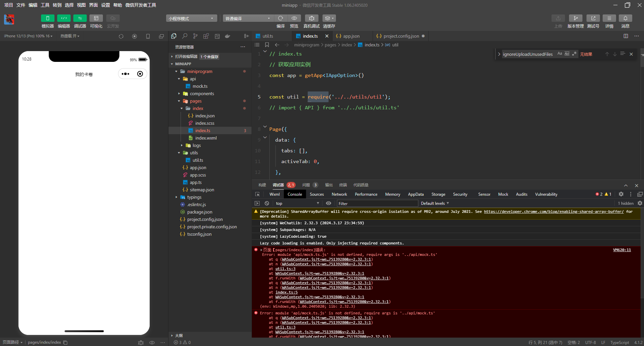This screenshot has width=644, height=346.
Task: Open the Default levels dropdown
Action: pyautogui.click(x=435, y=203)
